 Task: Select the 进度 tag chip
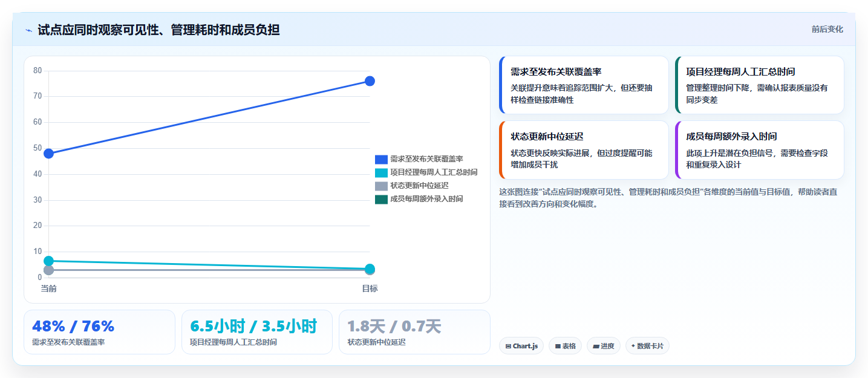(x=604, y=346)
